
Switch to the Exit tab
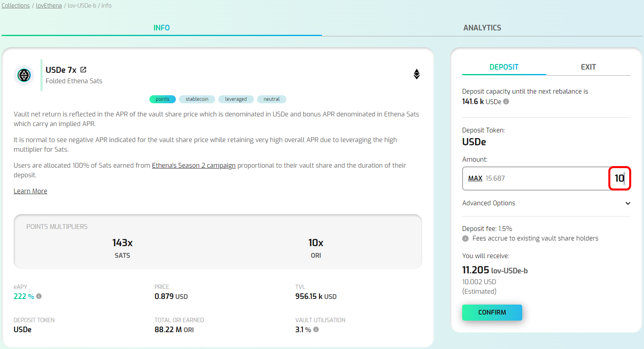pos(588,67)
